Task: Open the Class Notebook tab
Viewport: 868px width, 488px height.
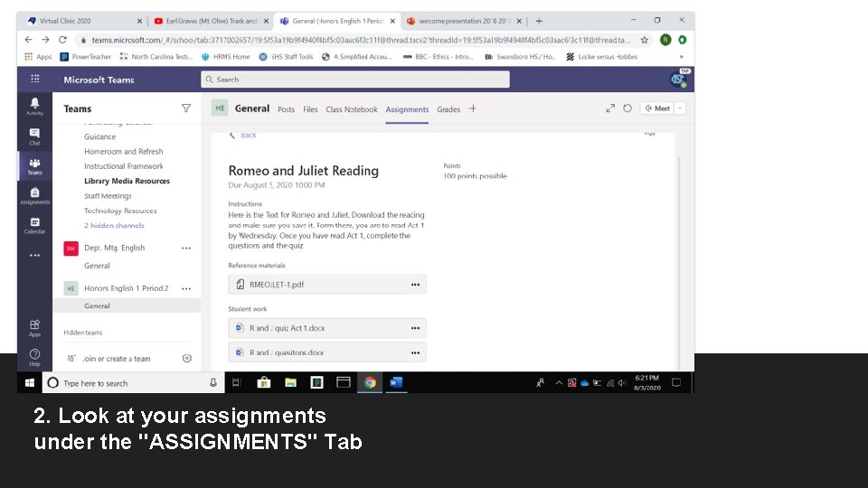Action: pos(352,109)
